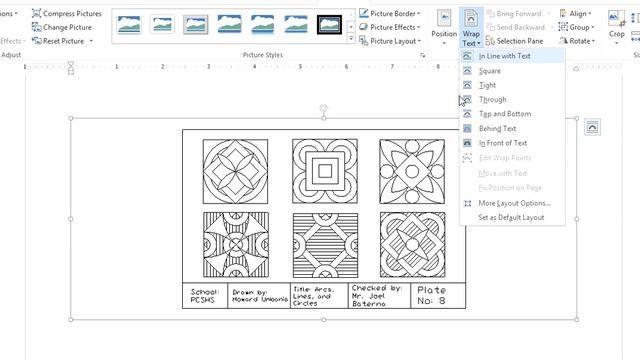Click first-line indent marker on ruler

(71, 64)
